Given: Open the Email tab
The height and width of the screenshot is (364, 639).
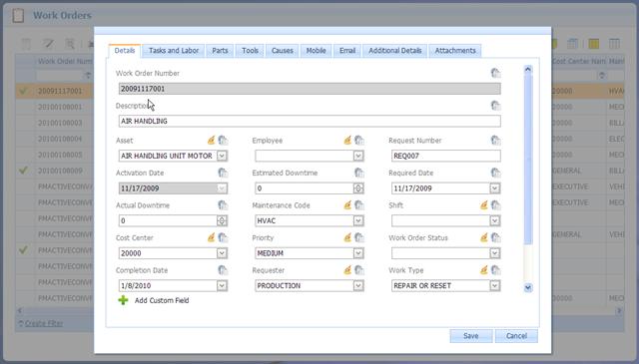Looking at the screenshot, I should pos(347,51).
